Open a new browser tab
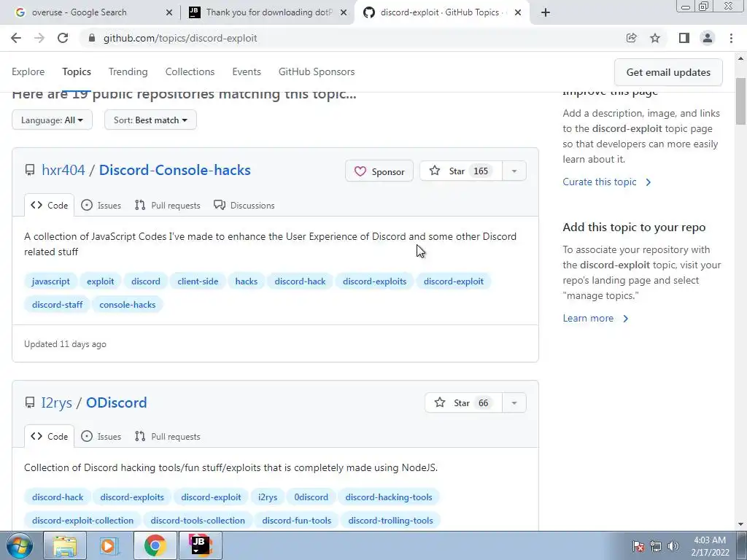 [x=546, y=12]
